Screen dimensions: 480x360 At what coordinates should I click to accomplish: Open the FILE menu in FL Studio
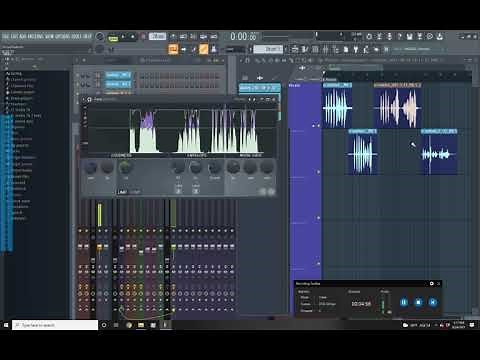(x=6, y=36)
